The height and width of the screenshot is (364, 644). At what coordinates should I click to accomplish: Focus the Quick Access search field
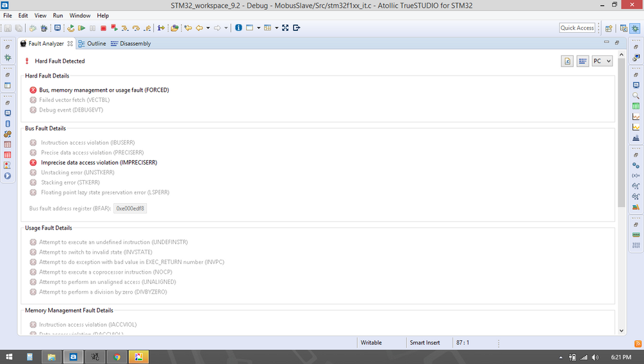pos(577,28)
